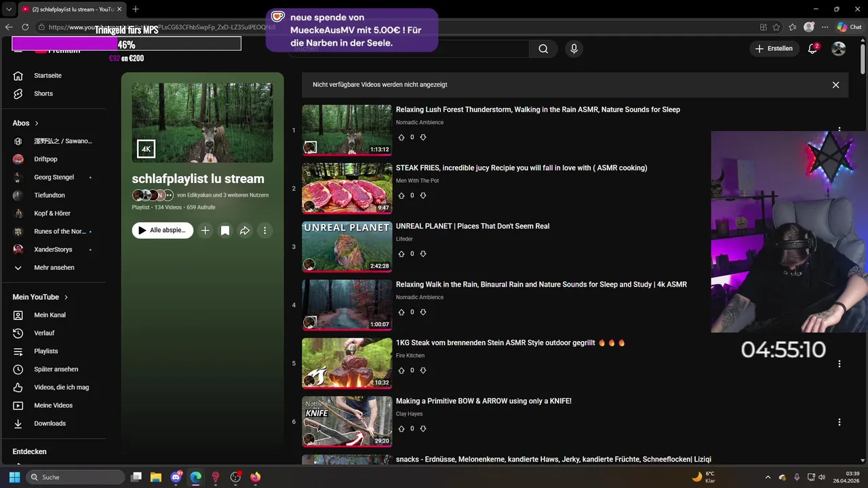This screenshot has height=488, width=868.
Task: Click the Alle abspielen button
Action: tap(162, 230)
